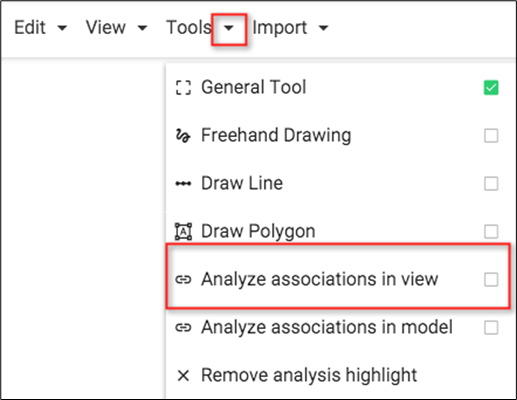Select the Draw Polygon shape icon

click(x=183, y=231)
